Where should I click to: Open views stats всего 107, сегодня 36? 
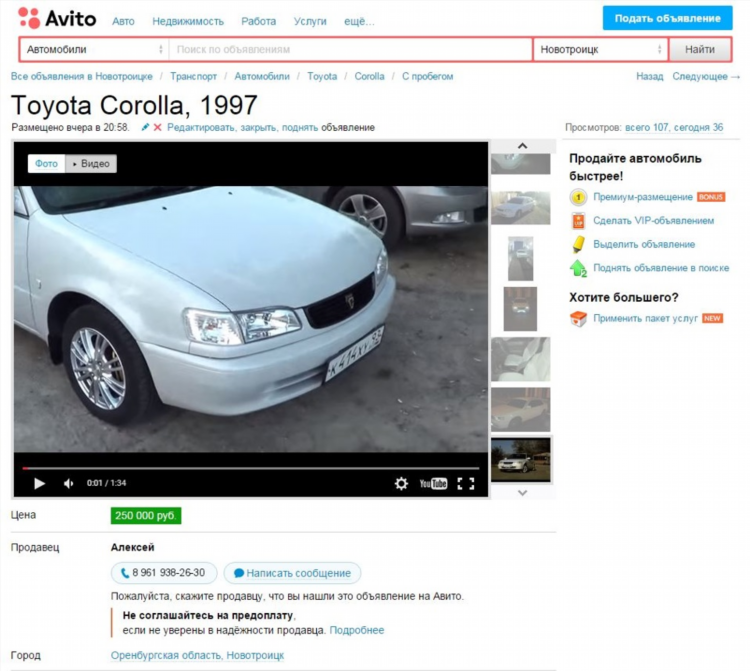point(674,128)
